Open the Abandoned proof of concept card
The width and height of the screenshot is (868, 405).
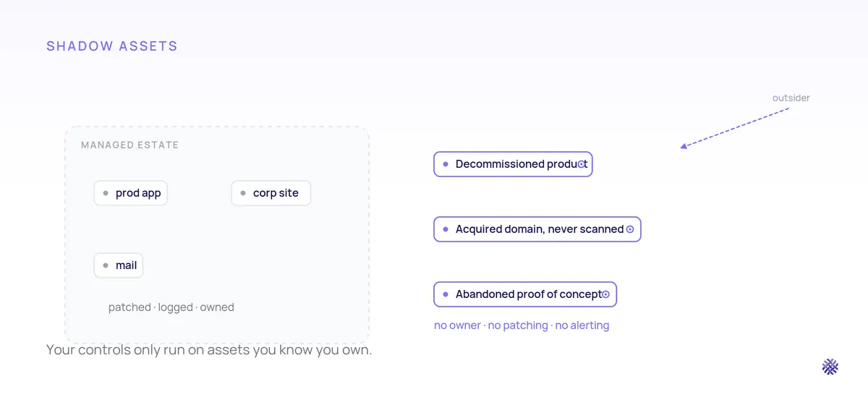[525, 294]
